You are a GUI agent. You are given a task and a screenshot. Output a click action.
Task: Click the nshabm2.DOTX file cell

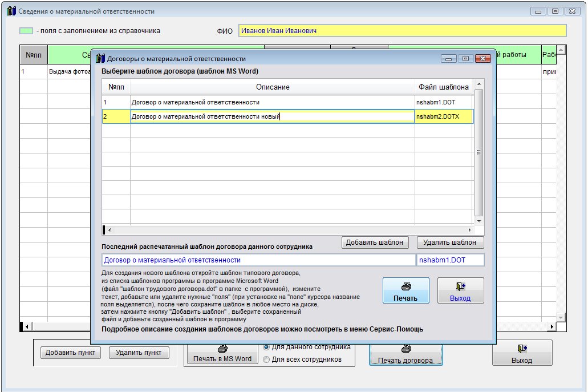coord(443,117)
